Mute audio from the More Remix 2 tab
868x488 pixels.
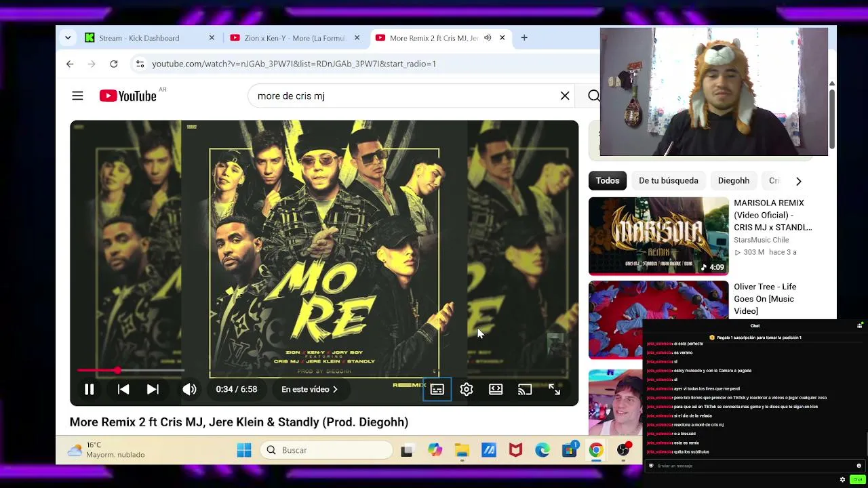[x=488, y=38]
